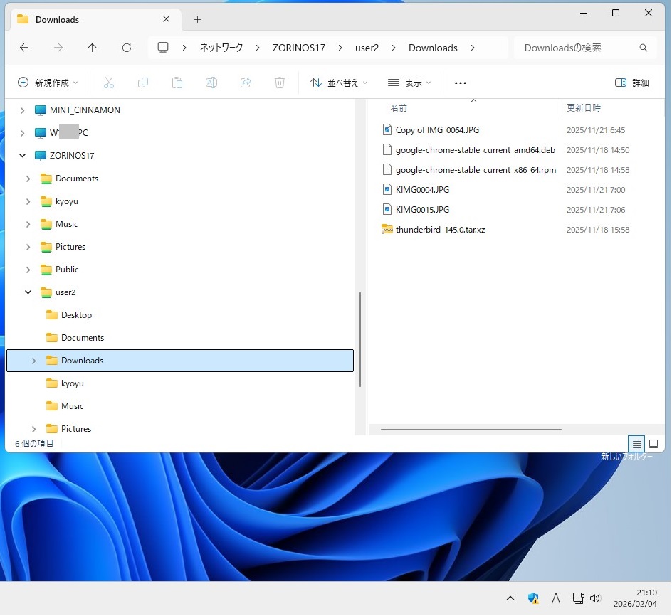Open the 並べ替え sort dropdown
The image size is (672, 616).
click(x=339, y=83)
